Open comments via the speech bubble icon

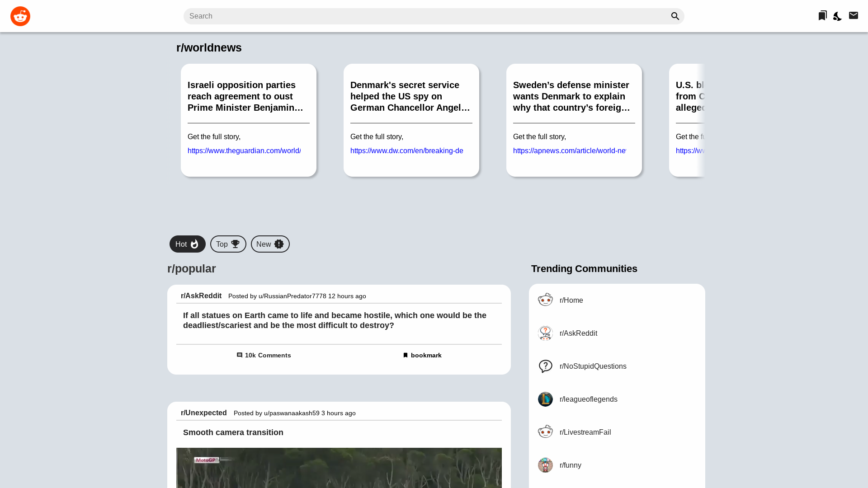[x=240, y=355]
